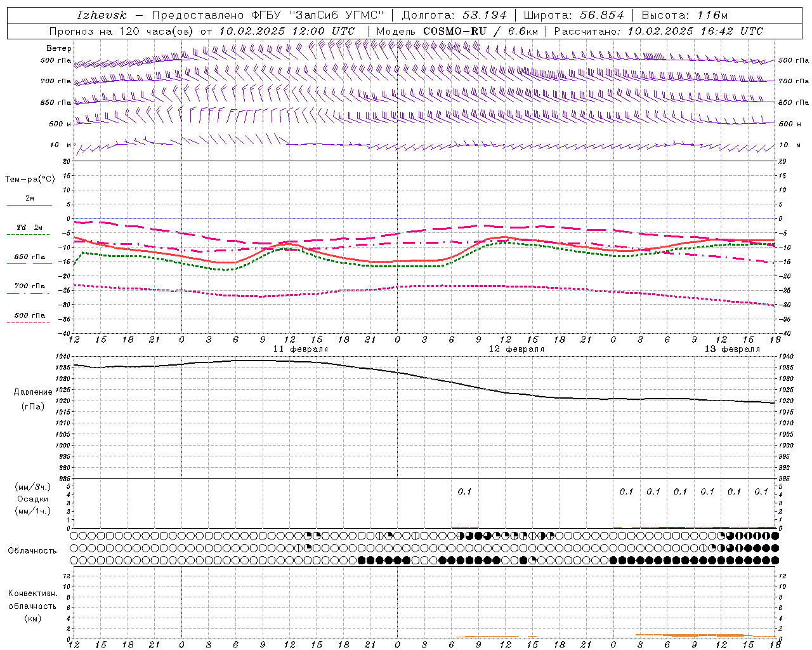Click the dotted line sample under '500 гПа' legend
This screenshot has height=650, width=812.
coord(28,322)
